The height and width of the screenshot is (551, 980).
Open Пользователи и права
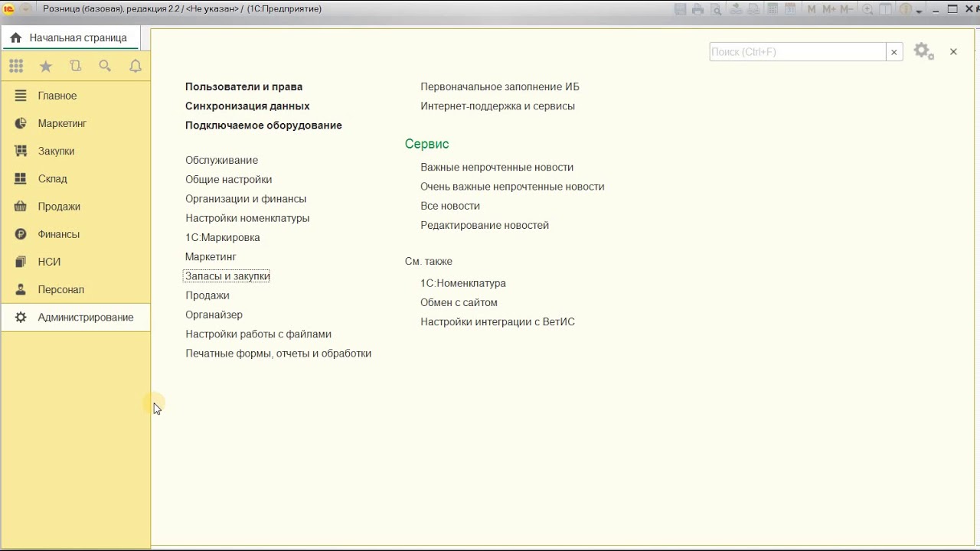[243, 86]
